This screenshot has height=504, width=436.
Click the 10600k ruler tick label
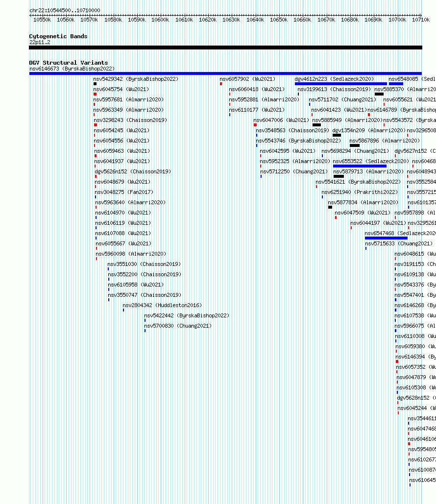[x=160, y=20]
